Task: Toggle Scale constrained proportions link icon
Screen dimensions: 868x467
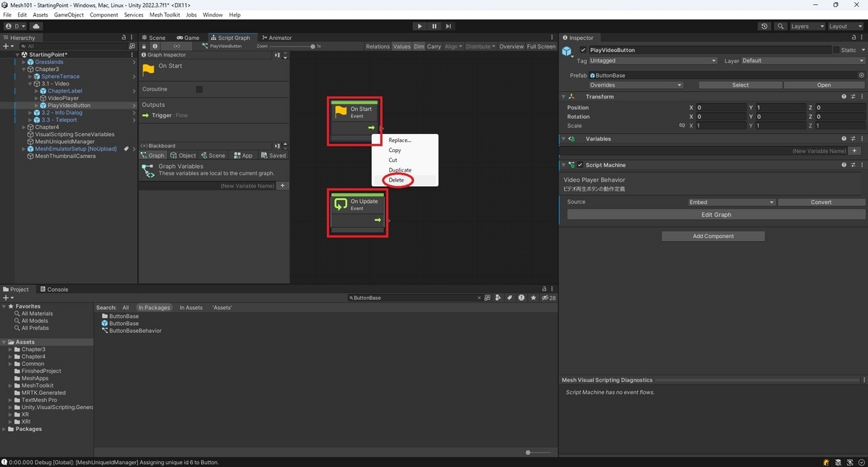Action: 681,125
